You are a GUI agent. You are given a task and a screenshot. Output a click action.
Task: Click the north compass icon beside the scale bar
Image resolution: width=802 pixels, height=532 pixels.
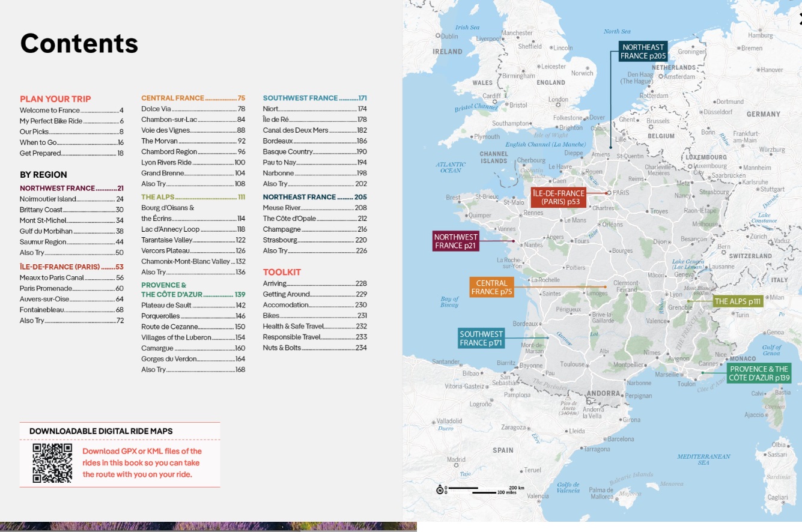point(440,489)
